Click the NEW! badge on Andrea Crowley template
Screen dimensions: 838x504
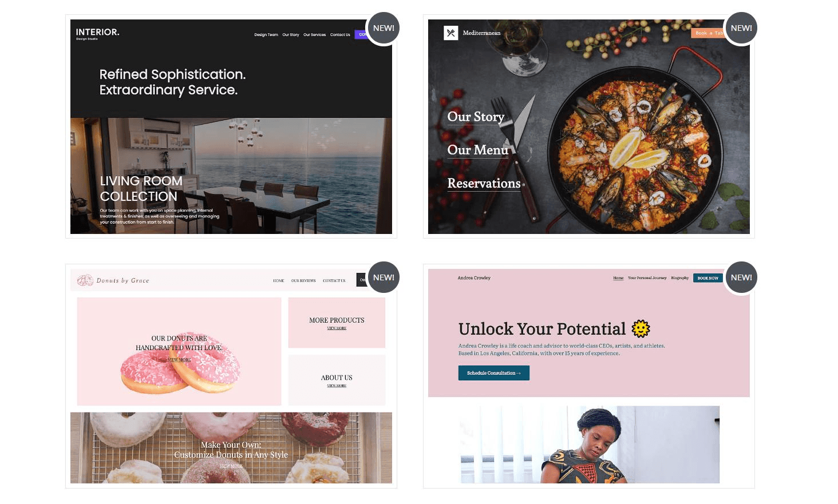(x=741, y=277)
